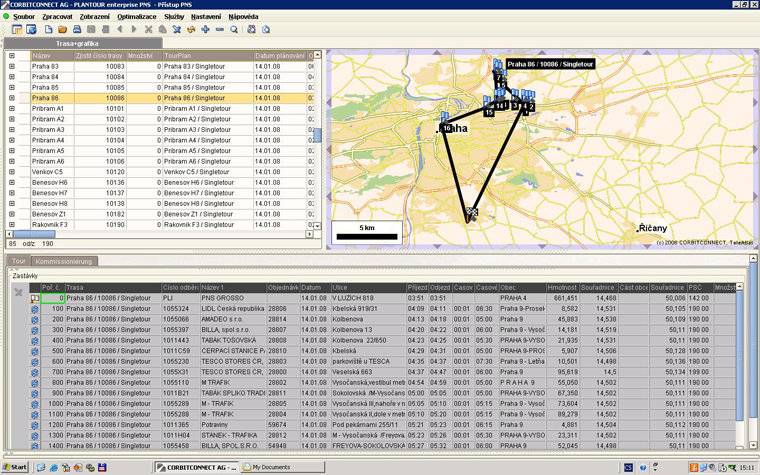Expand the Benesov H6 row
This screenshot has height=475, width=760.
[12, 183]
